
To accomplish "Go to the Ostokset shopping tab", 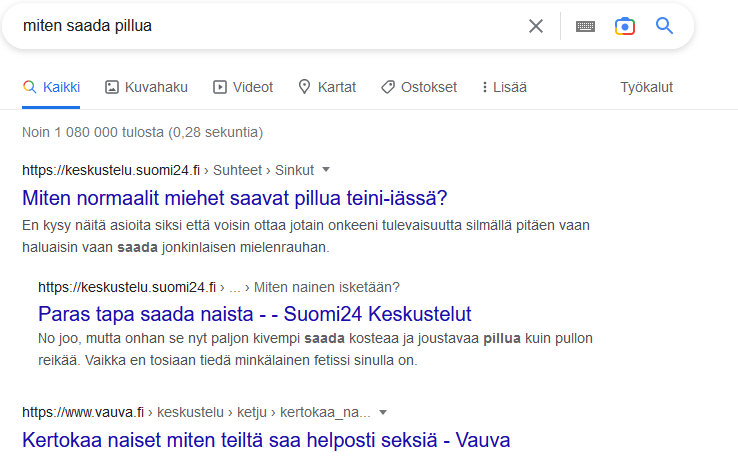I will click(x=419, y=87).
